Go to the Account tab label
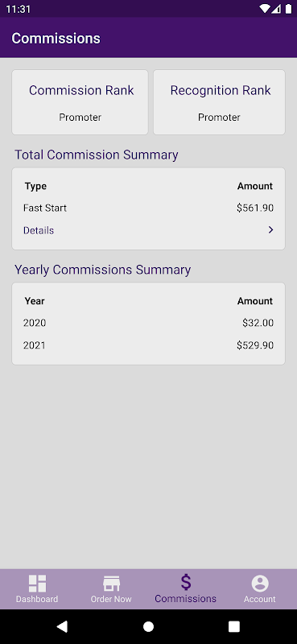297x644 pixels. (260, 599)
